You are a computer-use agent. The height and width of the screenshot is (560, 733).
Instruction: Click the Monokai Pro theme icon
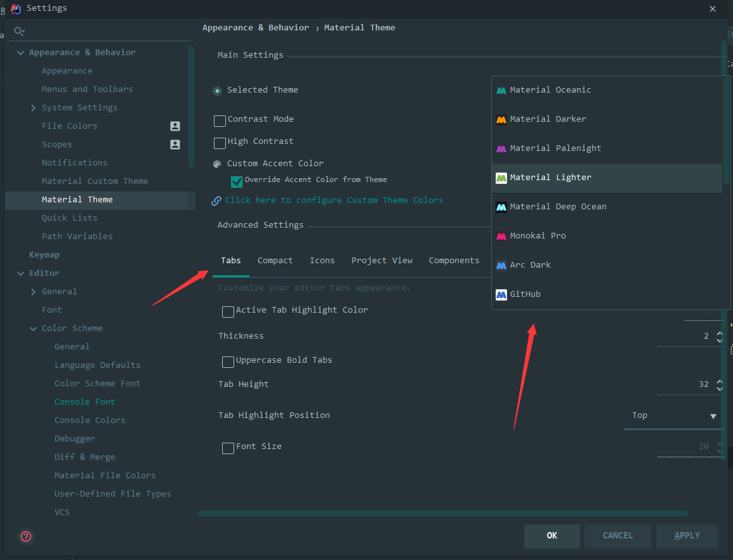pyautogui.click(x=501, y=235)
